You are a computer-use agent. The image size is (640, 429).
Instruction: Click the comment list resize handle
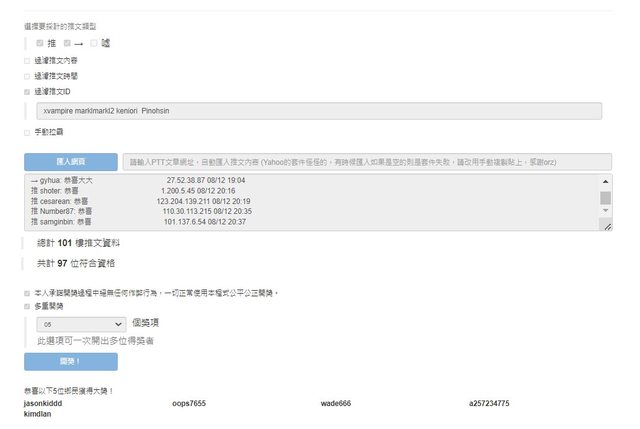tap(606, 227)
